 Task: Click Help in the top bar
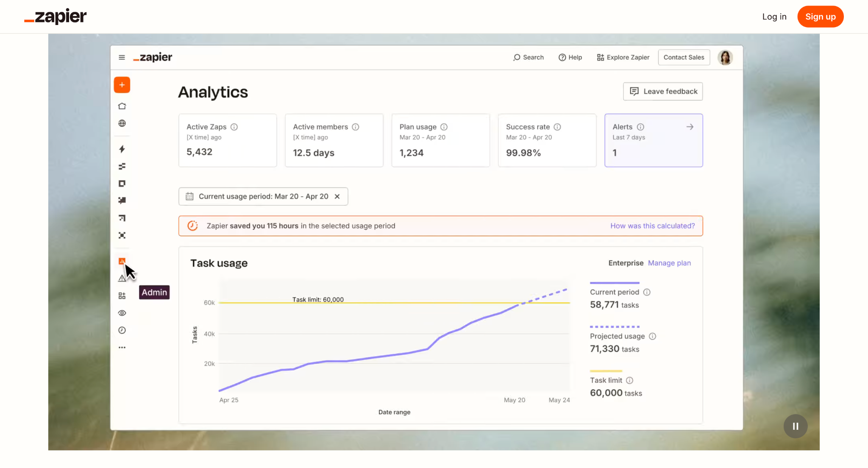click(570, 57)
